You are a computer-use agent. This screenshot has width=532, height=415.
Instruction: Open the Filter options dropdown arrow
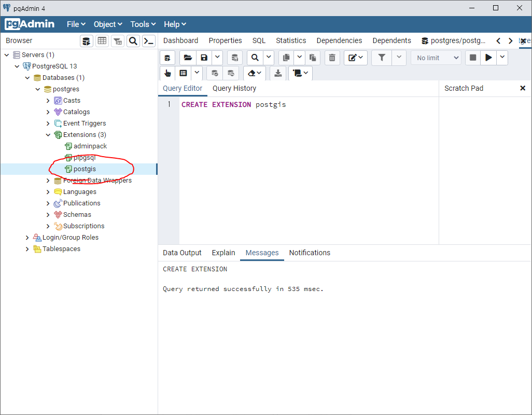pyautogui.click(x=399, y=58)
